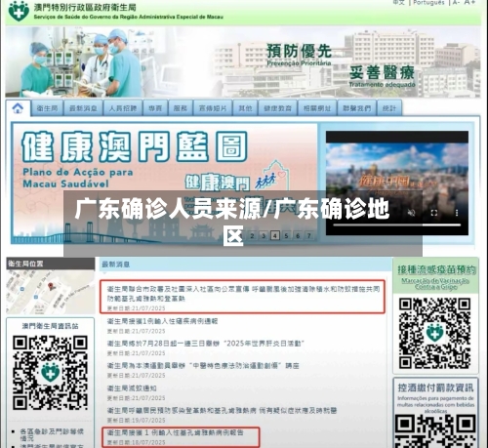Open the 宣傳短片 navigation tab
This screenshot has height=448, width=488.
pyautogui.click(x=213, y=108)
